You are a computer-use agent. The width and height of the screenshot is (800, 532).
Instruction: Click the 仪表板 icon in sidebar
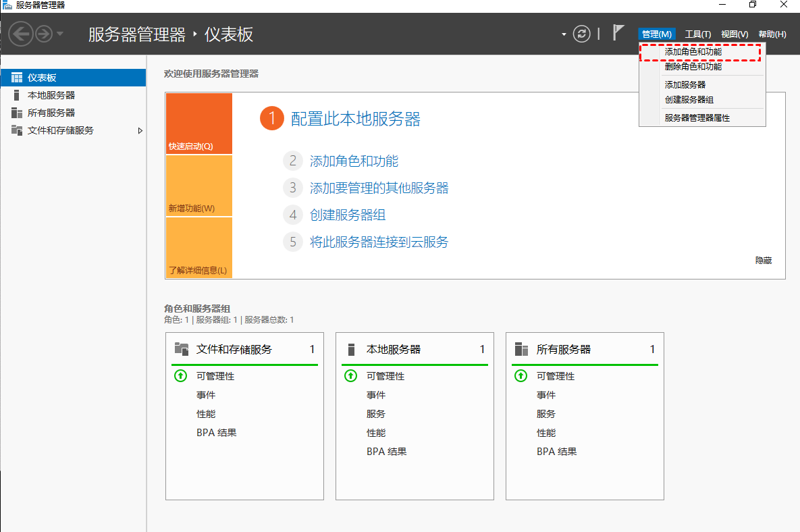[17, 78]
